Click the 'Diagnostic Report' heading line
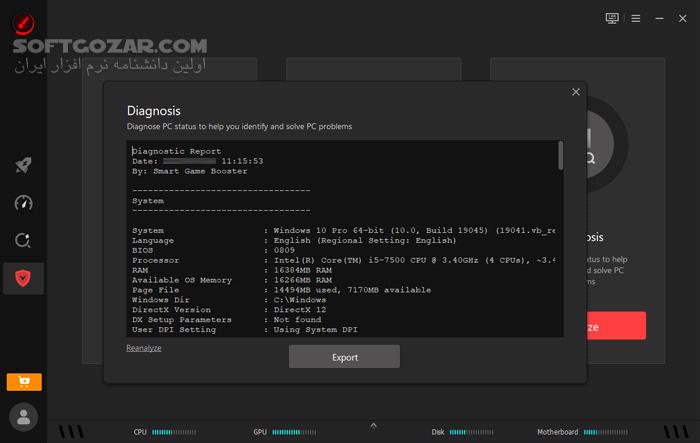Viewport: 700px width, 443px height. (176, 151)
